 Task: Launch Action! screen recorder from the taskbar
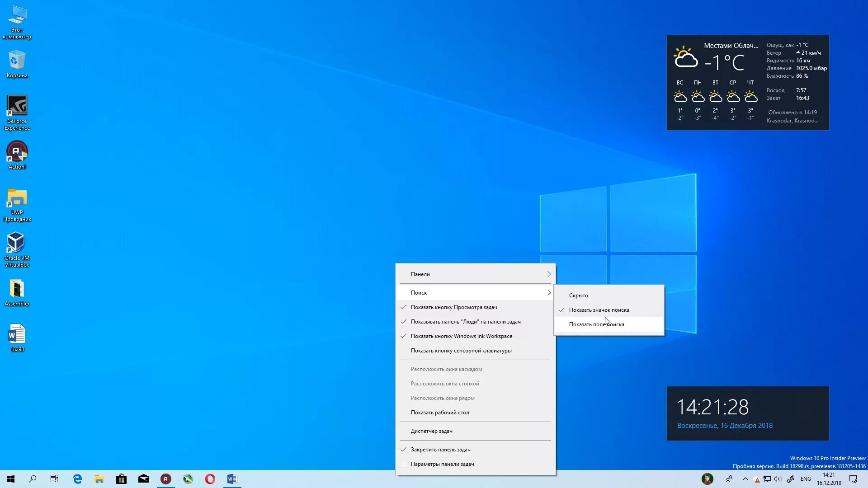(x=166, y=479)
